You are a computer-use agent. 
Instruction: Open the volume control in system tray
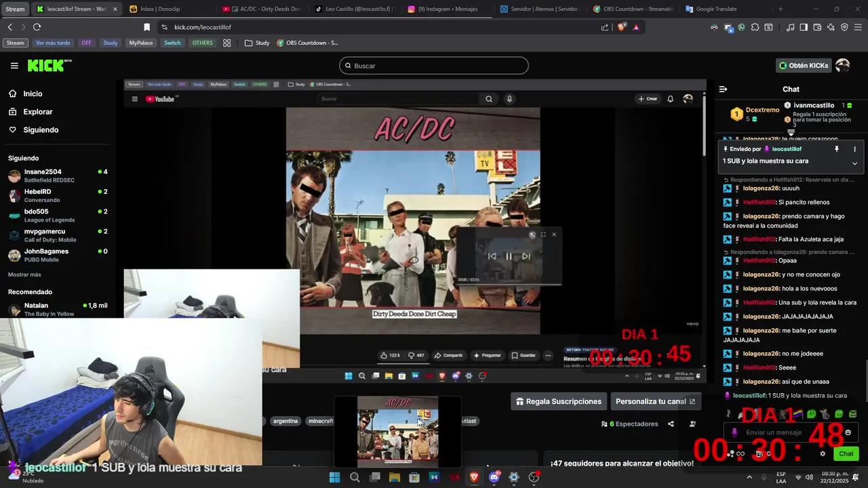(810, 477)
